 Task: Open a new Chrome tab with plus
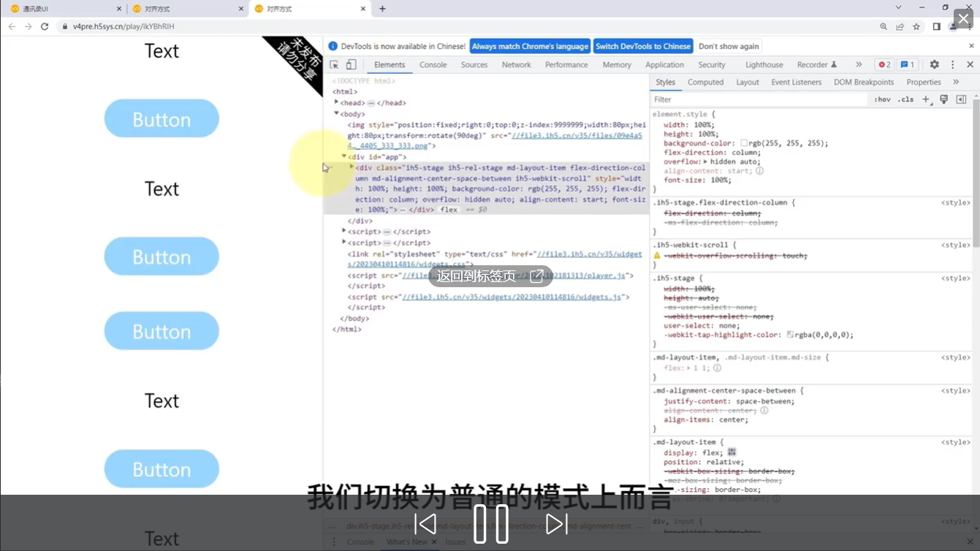pos(382,9)
